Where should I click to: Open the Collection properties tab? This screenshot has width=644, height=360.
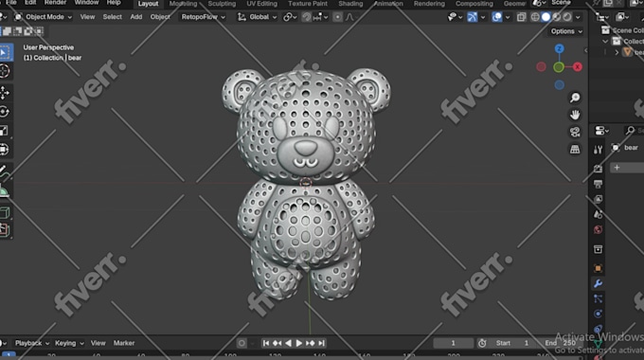point(598,249)
